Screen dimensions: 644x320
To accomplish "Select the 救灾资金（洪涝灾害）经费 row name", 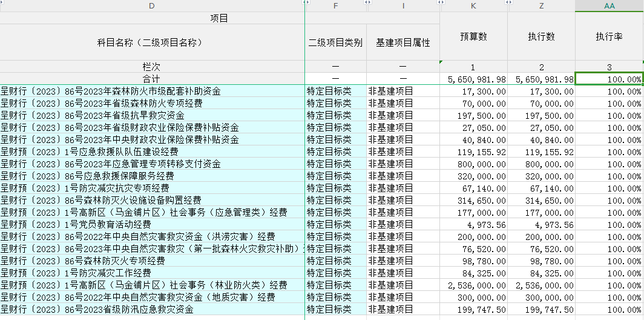I will [x=152, y=237].
